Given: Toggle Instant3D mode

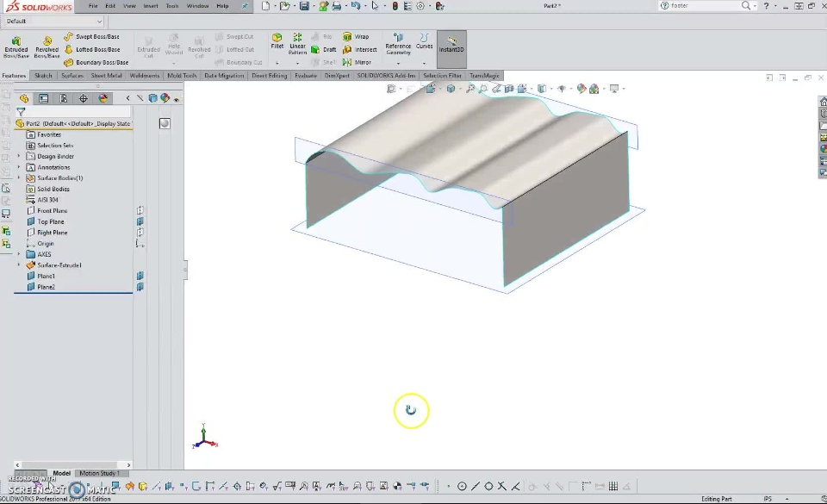Looking at the screenshot, I should pyautogui.click(x=451, y=49).
